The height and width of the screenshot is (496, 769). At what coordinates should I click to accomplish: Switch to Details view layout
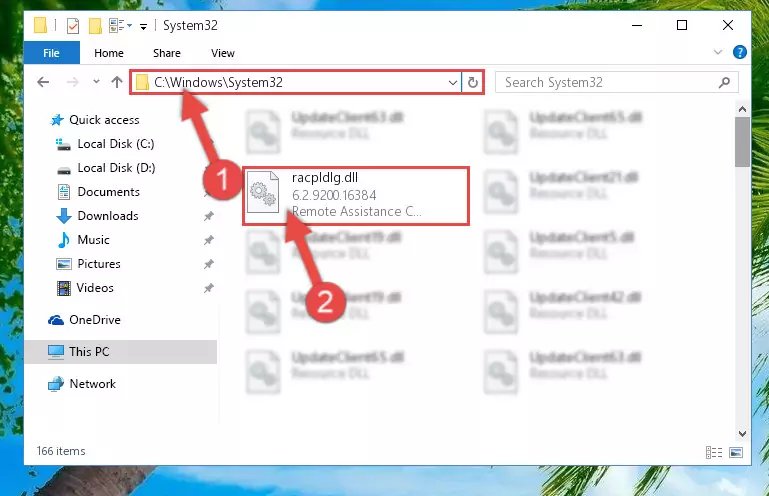(x=714, y=452)
